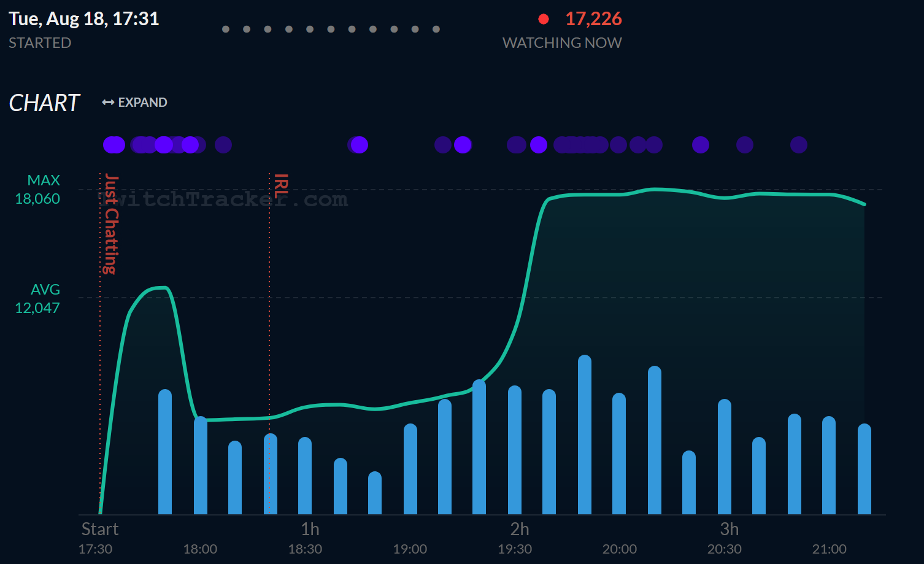Click the blue bar above 20:30
The height and width of the screenshot is (564, 924).
coord(725,457)
